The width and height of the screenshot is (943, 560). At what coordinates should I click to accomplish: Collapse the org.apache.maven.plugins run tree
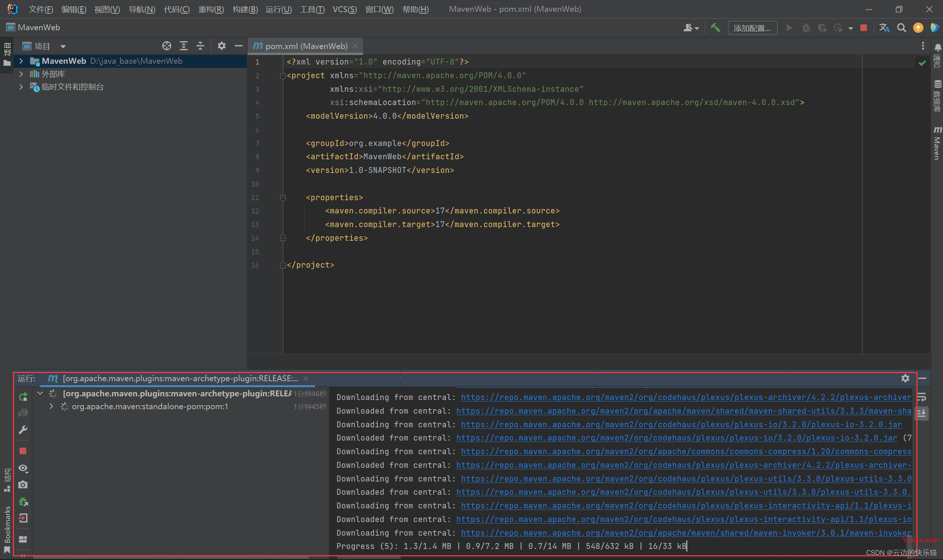click(41, 393)
